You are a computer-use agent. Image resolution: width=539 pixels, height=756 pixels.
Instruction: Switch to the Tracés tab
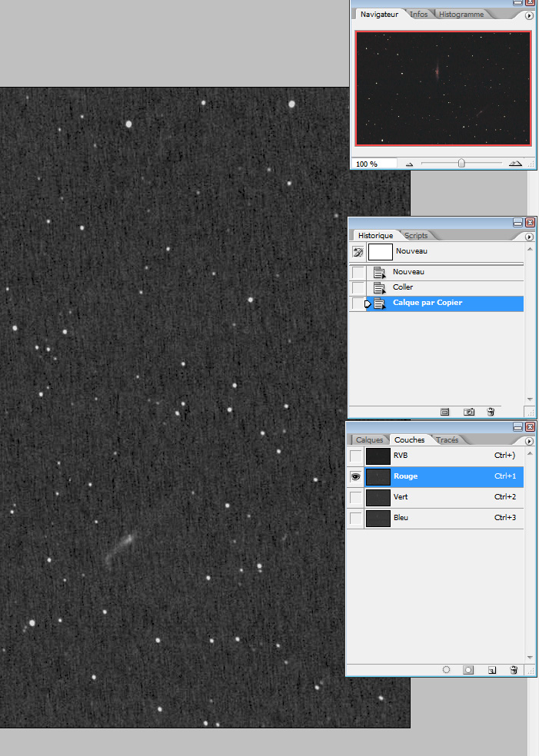tap(447, 439)
